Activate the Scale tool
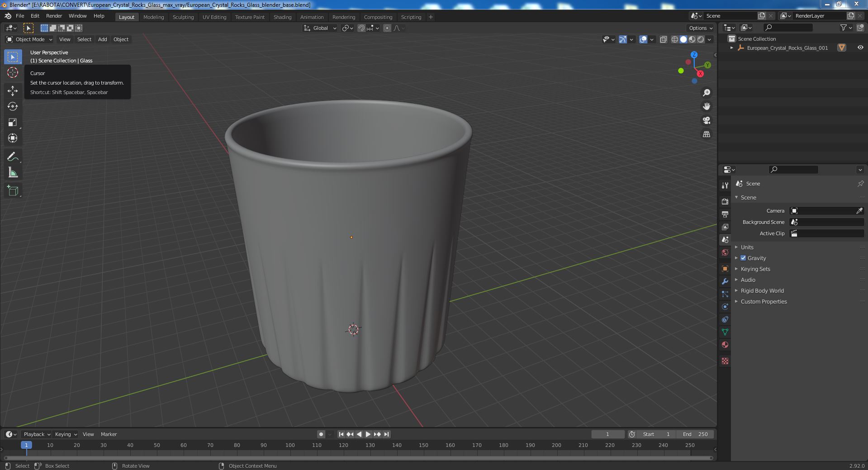868x470 pixels. 13,122
